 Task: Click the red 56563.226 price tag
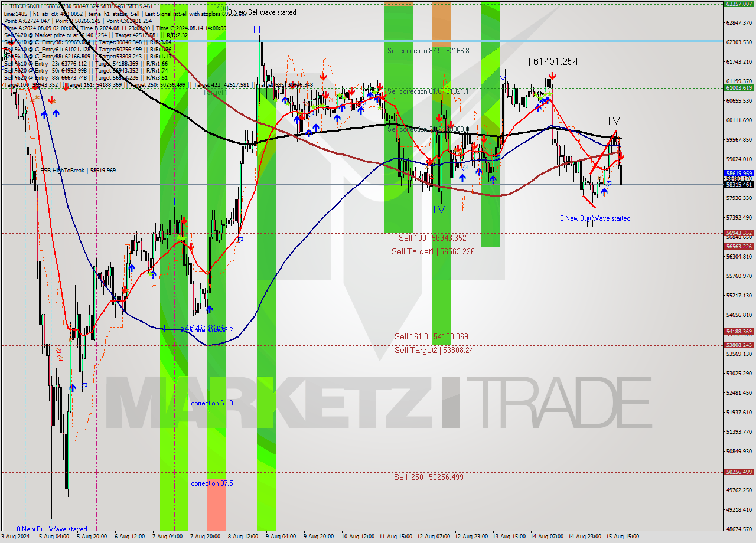click(x=738, y=247)
